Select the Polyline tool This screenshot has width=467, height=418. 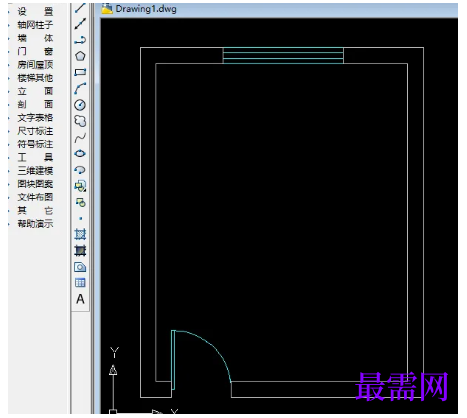80,40
